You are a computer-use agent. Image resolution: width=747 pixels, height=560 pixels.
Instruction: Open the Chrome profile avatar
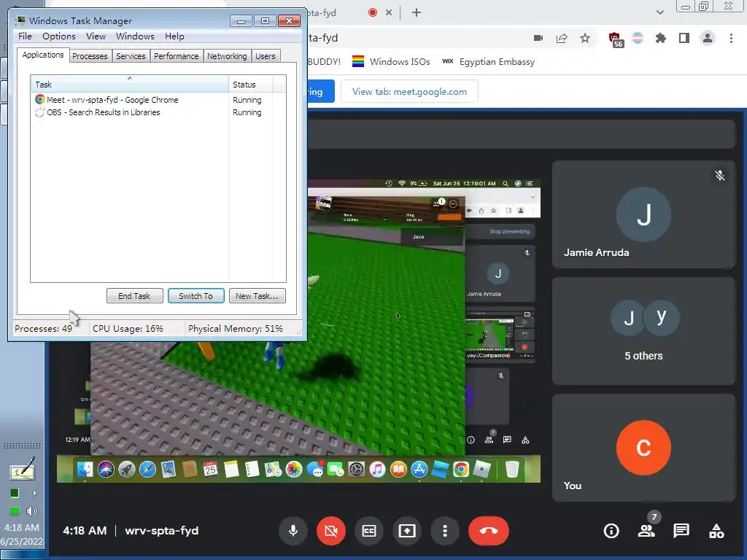pyautogui.click(x=708, y=38)
